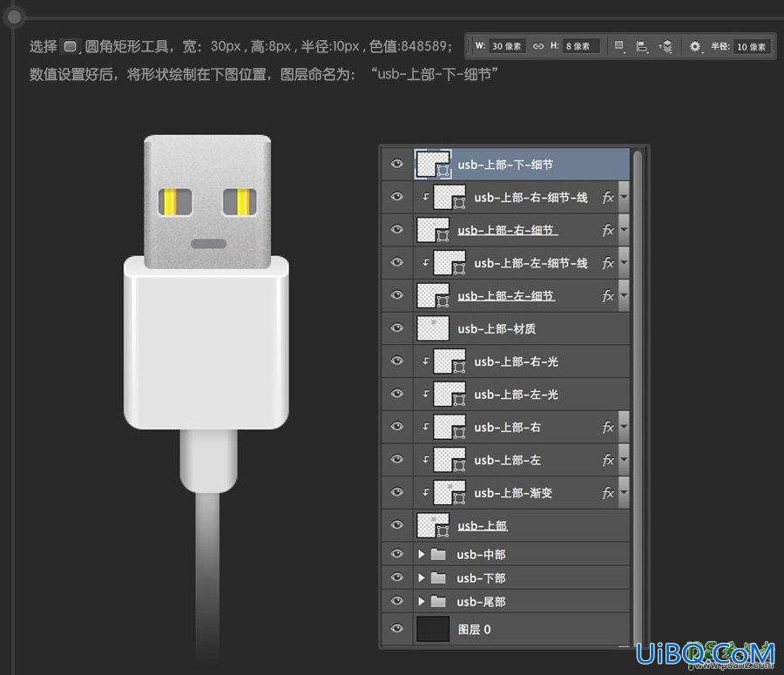Toggle visibility of 图层 0
This screenshot has height=675, width=784.
pyautogui.click(x=397, y=629)
